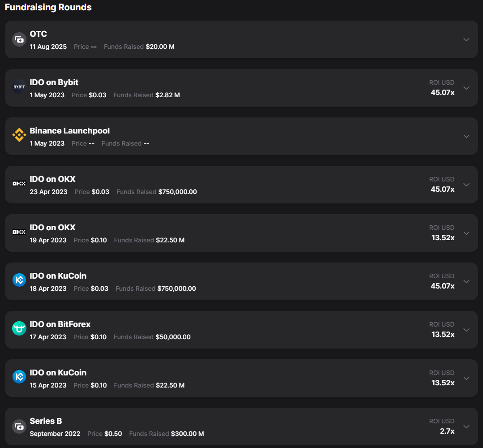Click the $20.00 M funds raised value
The width and height of the screenshot is (483, 448).
160,47
